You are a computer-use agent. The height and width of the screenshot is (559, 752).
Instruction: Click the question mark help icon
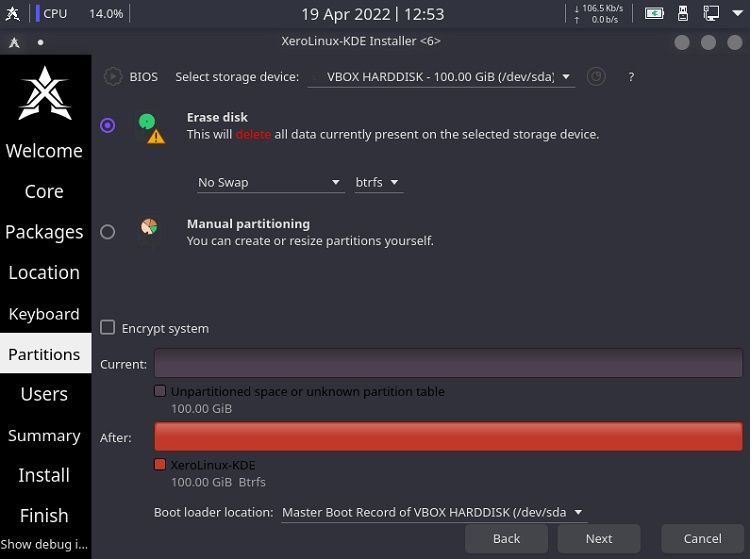click(x=631, y=77)
